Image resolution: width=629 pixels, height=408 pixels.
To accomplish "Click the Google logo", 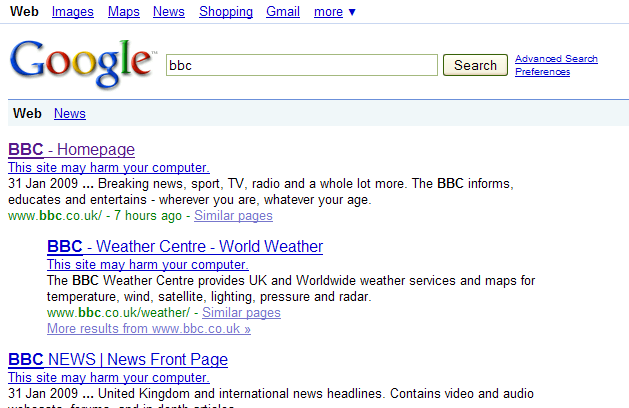I will pos(81,63).
